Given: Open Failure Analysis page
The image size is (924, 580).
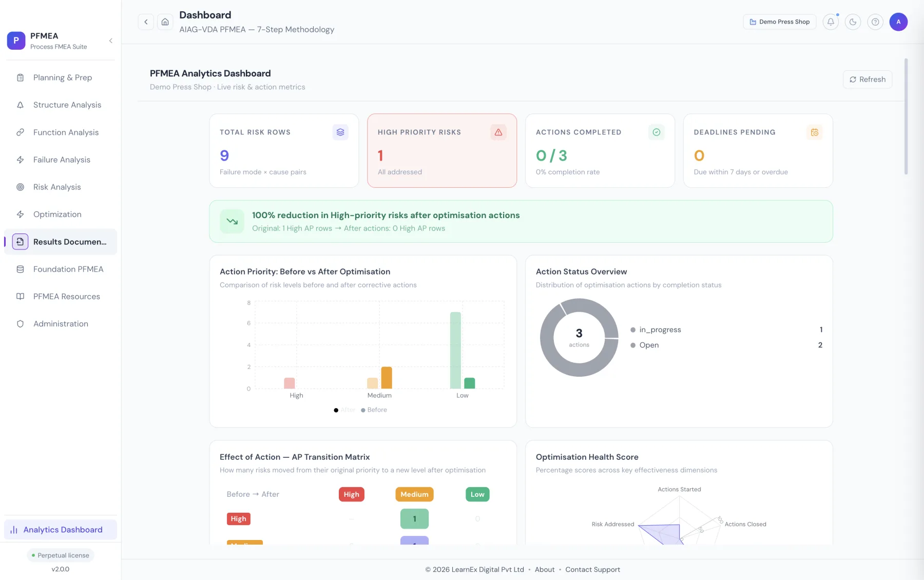Looking at the screenshot, I should [x=61, y=160].
